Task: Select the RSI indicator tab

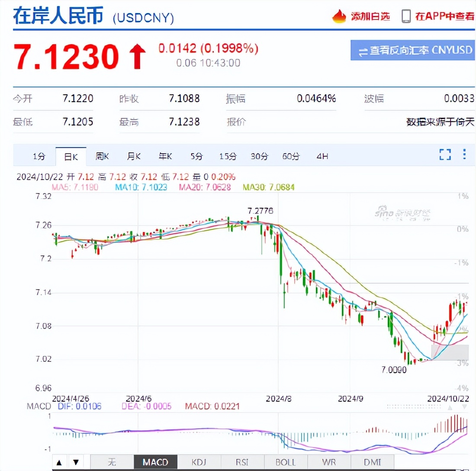Action: (242, 462)
